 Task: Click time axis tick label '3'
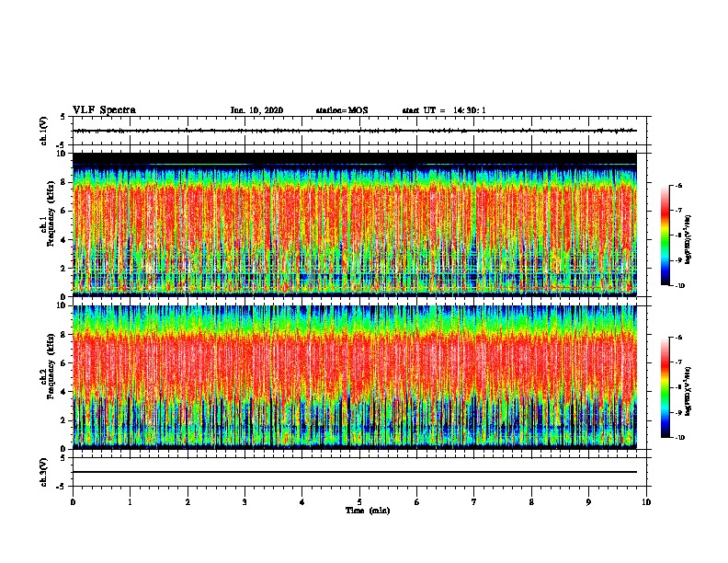pos(245,502)
